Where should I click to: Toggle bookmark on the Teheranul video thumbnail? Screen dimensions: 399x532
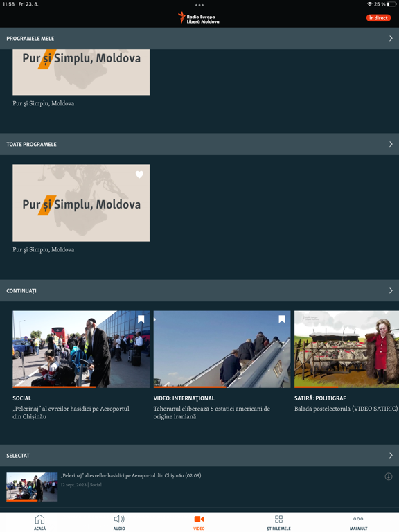pos(282,319)
